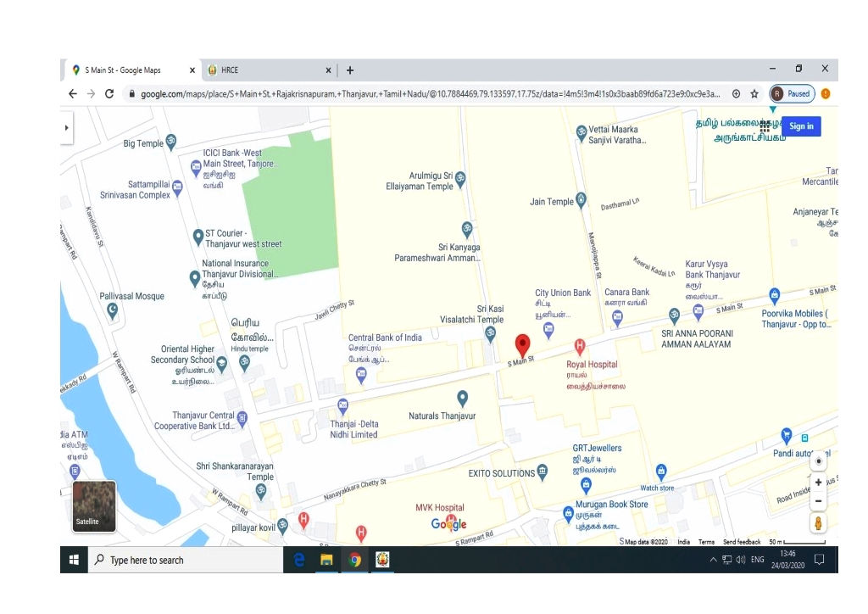Expand the collapsed side panel arrow

(x=66, y=127)
